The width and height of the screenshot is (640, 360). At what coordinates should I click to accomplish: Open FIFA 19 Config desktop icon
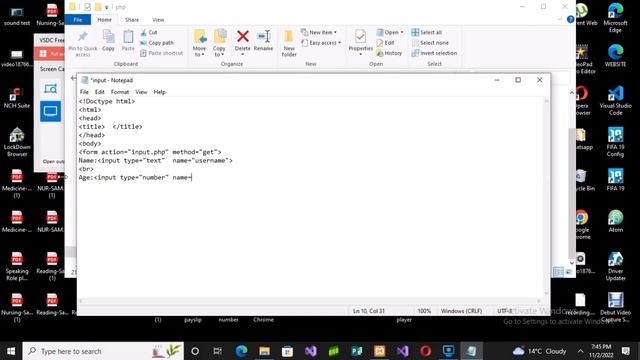click(x=615, y=142)
